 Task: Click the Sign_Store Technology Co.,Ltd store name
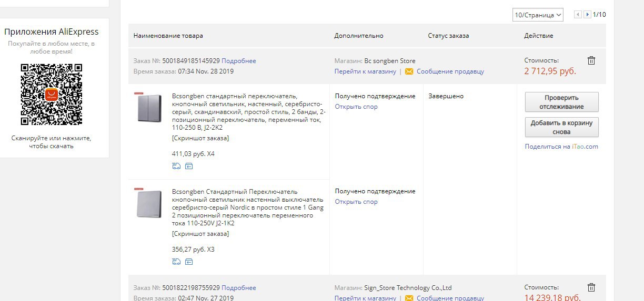pyautogui.click(x=408, y=288)
